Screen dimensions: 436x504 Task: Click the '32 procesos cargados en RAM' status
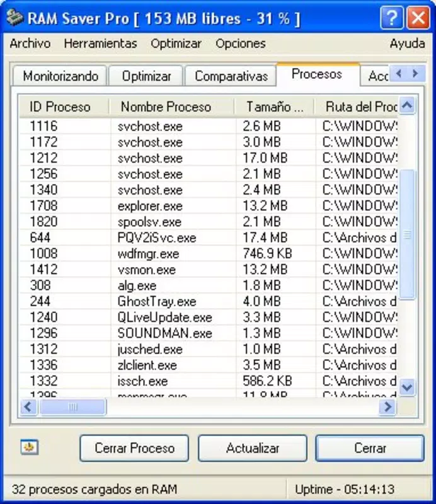tap(95, 490)
